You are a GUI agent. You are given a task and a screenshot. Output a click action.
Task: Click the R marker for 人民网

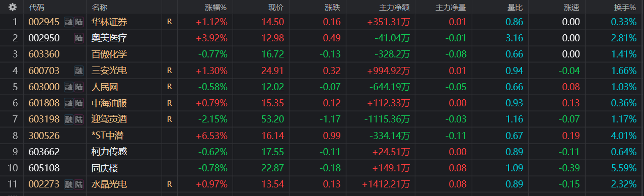tap(170, 87)
